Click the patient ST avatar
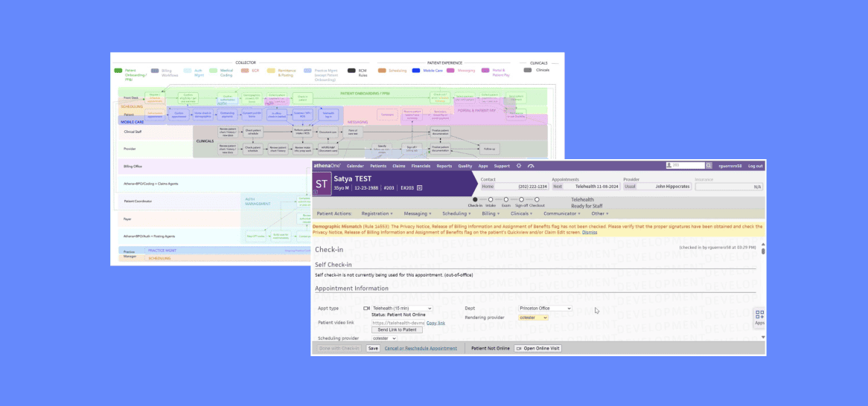The width and height of the screenshot is (868, 406). [x=321, y=184]
